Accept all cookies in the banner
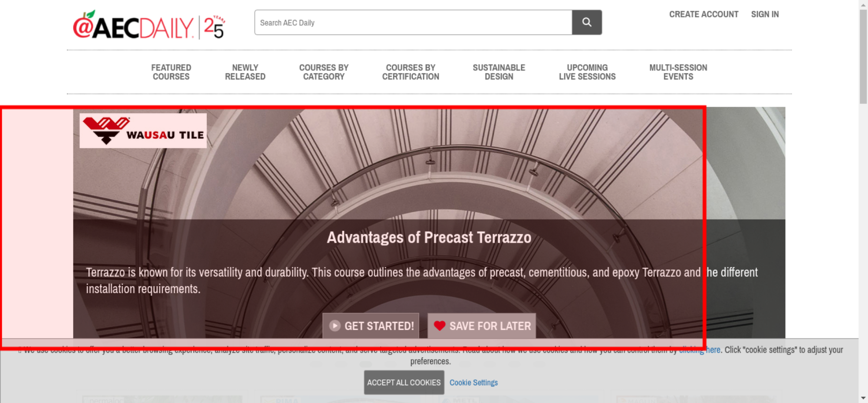 tap(404, 382)
